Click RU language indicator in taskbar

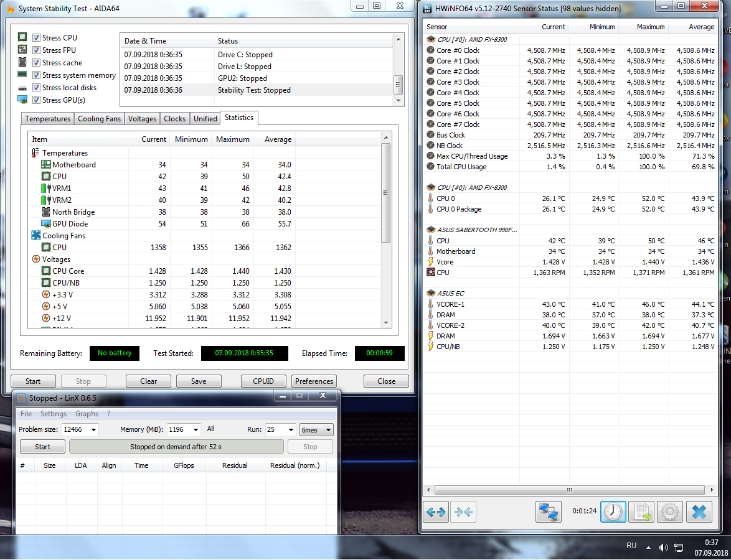click(631, 546)
